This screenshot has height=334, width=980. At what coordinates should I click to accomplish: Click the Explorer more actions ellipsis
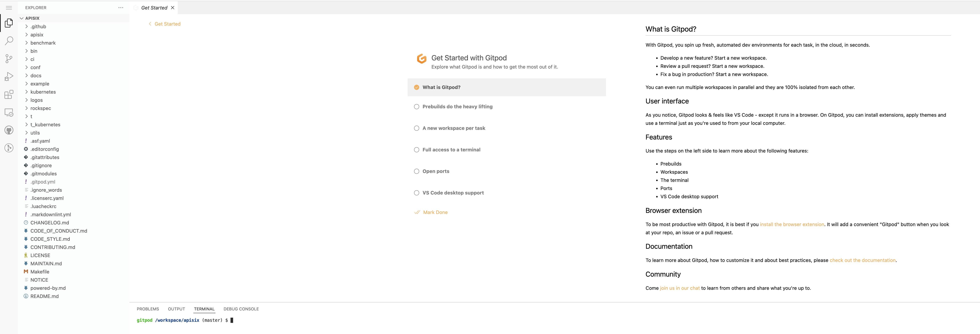(121, 8)
